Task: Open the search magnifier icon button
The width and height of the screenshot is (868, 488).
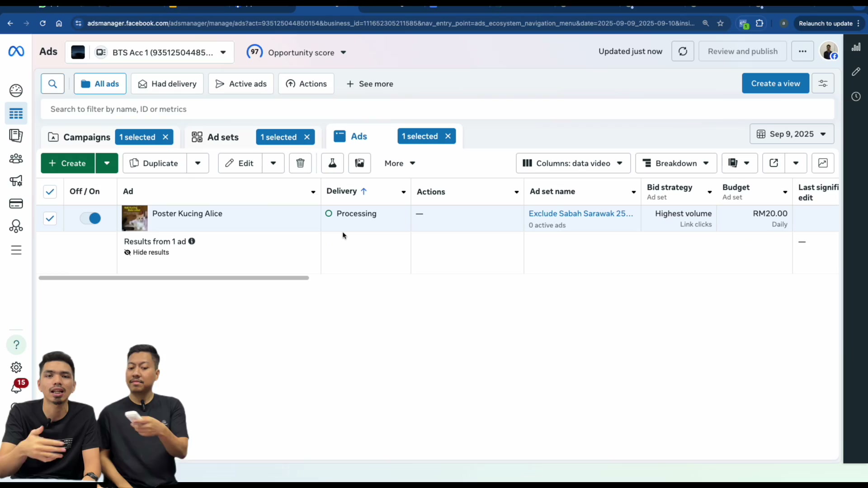Action: pos(52,84)
